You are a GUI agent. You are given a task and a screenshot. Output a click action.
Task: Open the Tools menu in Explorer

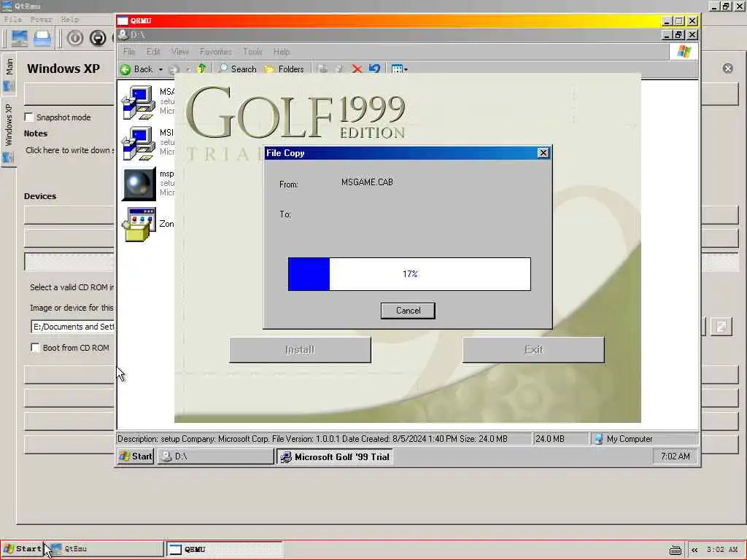click(x=252, y=52)
